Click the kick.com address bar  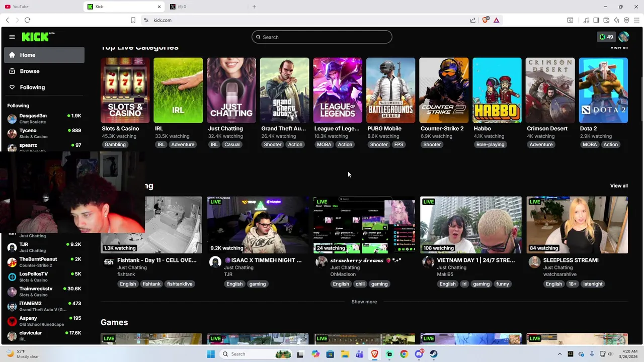point(302,20)
